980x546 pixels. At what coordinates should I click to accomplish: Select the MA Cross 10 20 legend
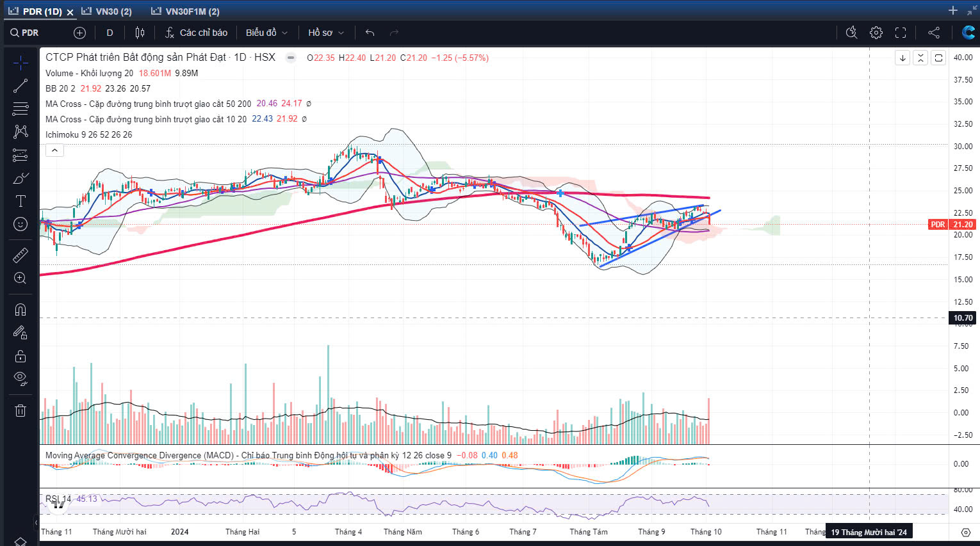click(145, 119)
